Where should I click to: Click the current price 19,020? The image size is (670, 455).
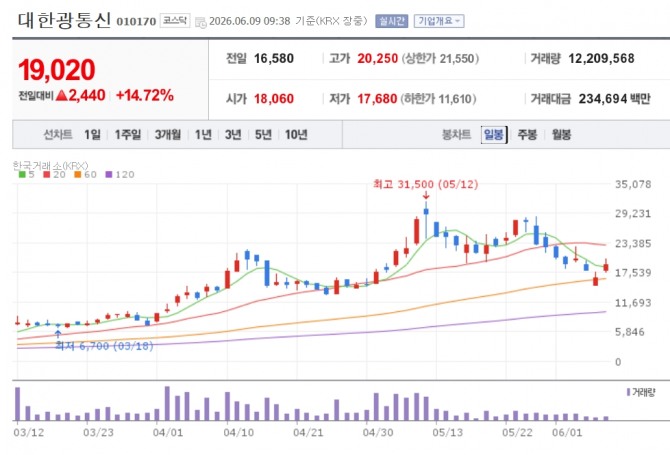coord(56,70)
